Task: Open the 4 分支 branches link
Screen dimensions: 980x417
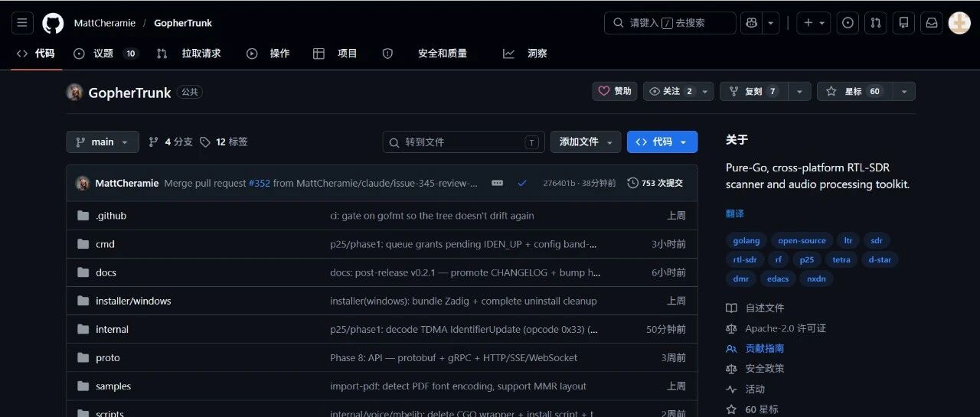Action: 171,142
